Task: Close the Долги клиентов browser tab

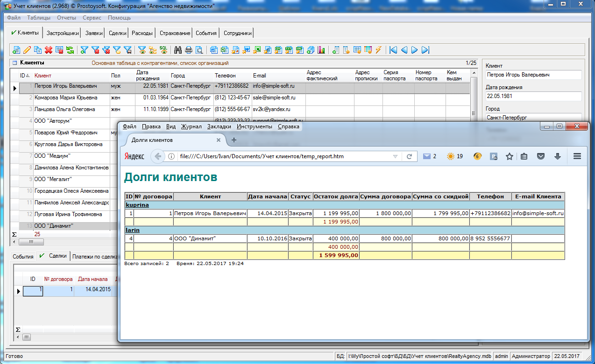Action: [x=219, y=140]
